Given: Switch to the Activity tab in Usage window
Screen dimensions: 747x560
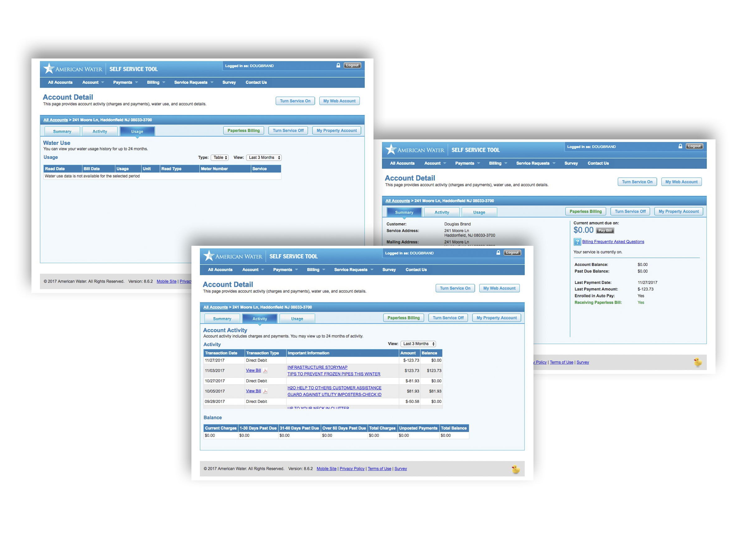Looking at the screenshot, I should point(100,132).
